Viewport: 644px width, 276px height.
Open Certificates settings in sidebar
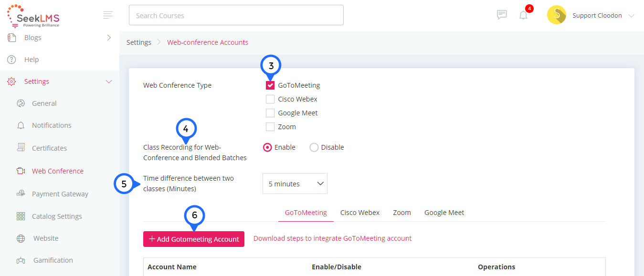coord(50,148)
